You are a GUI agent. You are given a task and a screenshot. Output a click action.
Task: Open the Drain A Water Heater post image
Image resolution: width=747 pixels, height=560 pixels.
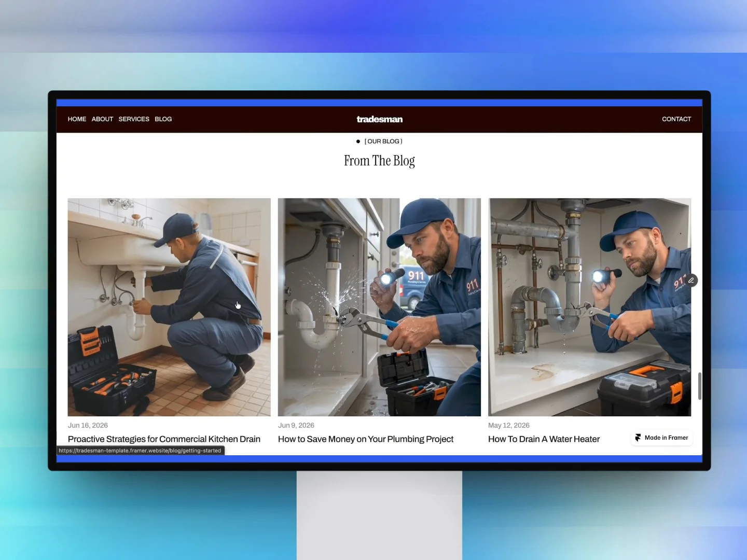click(589, 307)
